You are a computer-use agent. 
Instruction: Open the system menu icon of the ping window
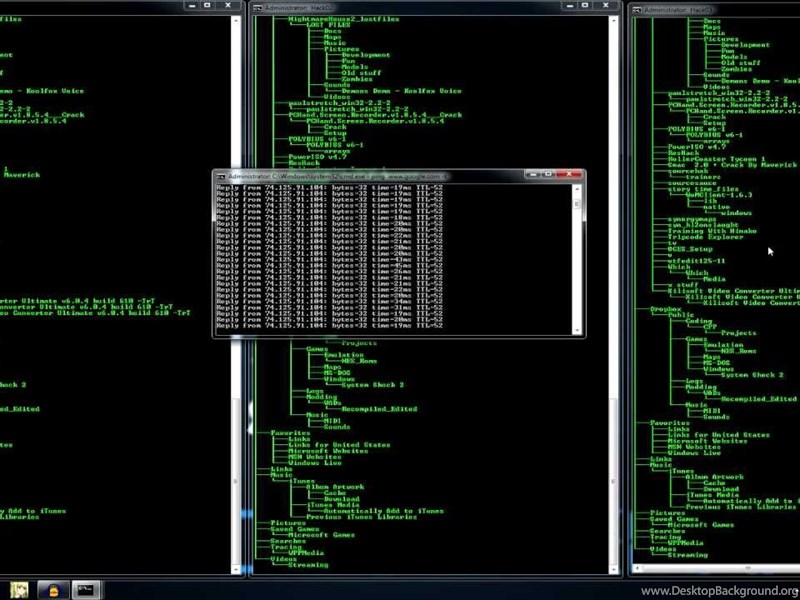[220, 177]
